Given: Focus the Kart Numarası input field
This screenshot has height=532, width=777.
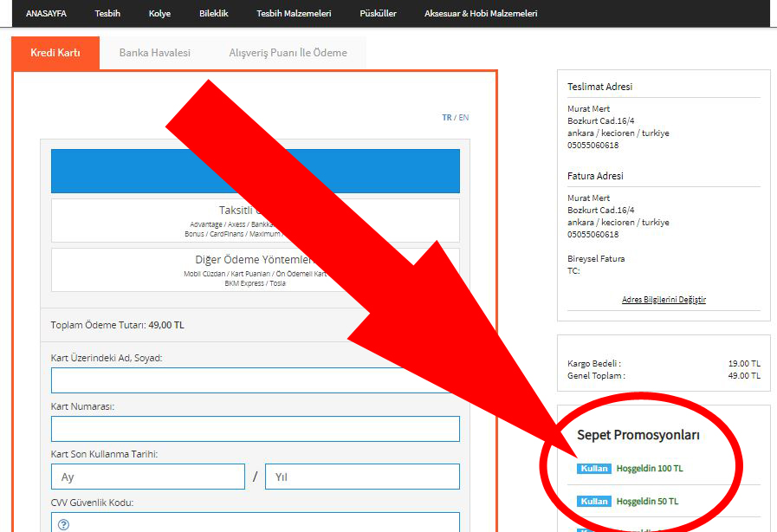Looking at the screenshot, I should click(x=255, y=429).
